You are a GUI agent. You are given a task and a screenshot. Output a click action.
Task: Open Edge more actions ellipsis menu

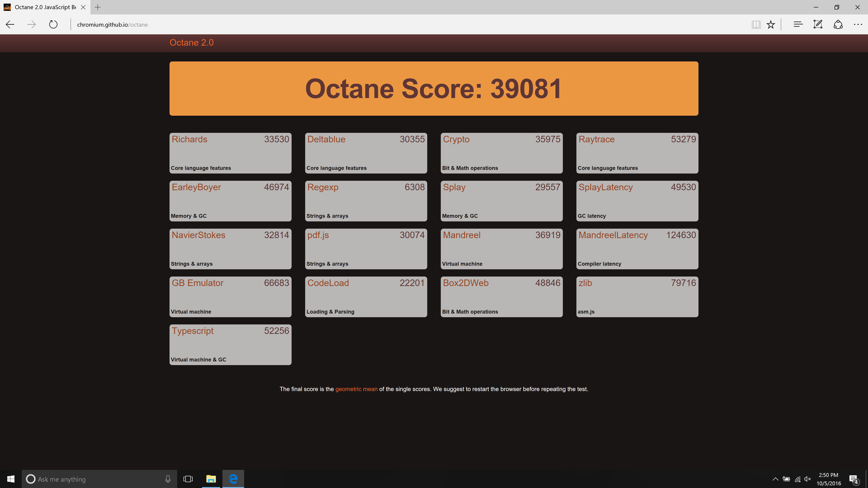(x=858, y=24)
